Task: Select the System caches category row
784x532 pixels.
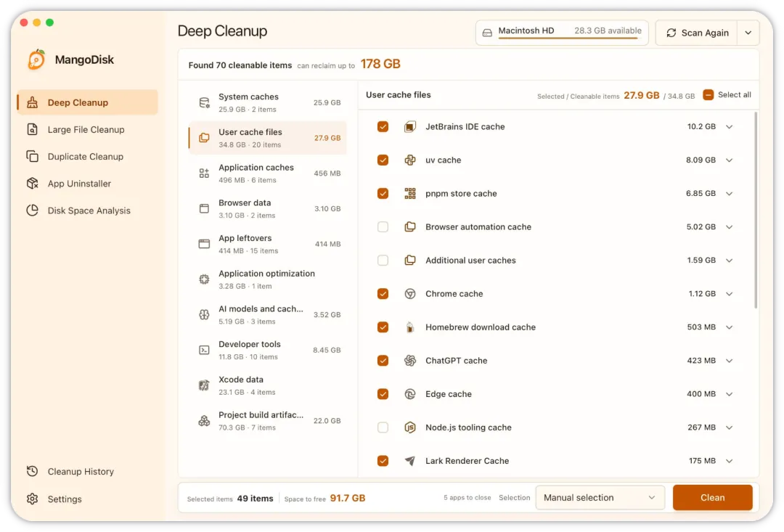Action: 267,102
